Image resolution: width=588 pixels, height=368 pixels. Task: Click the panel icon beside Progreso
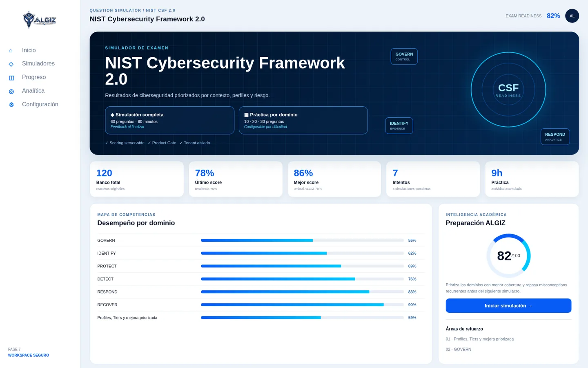(x=11, y=78)
